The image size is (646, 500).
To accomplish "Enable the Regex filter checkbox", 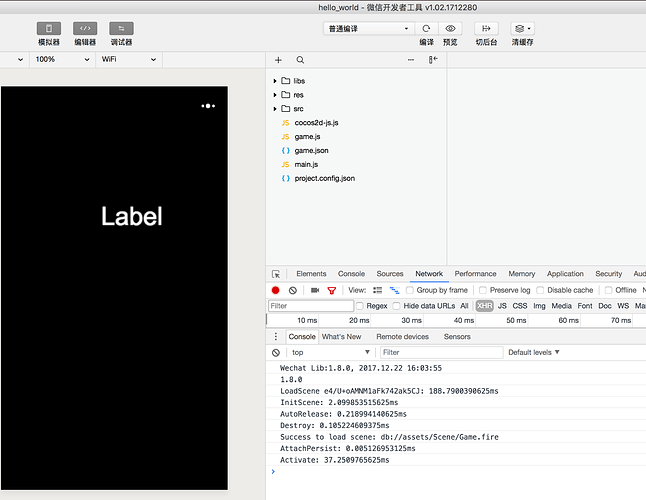I will tap(360, 306).
